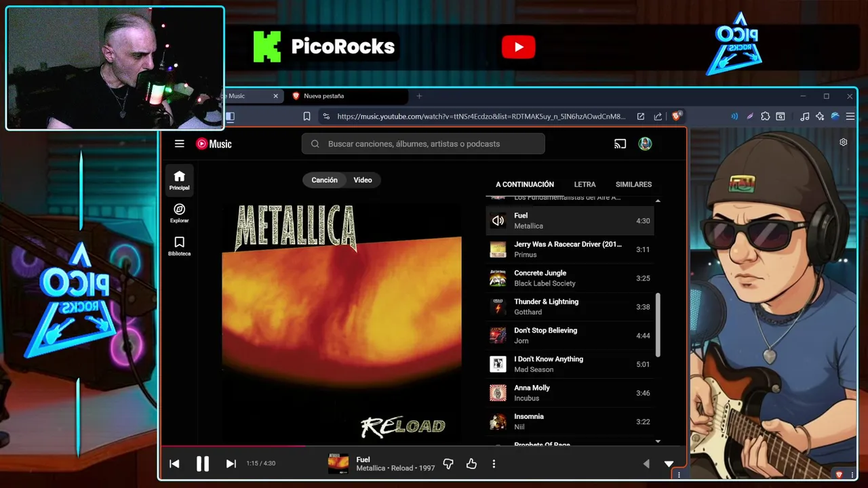Image resolution: width=868 pixels, height=488 pixels.
Task: Open the YouTube Music hamburger menu
Action: pyautogui.click(x=179, y=144)
